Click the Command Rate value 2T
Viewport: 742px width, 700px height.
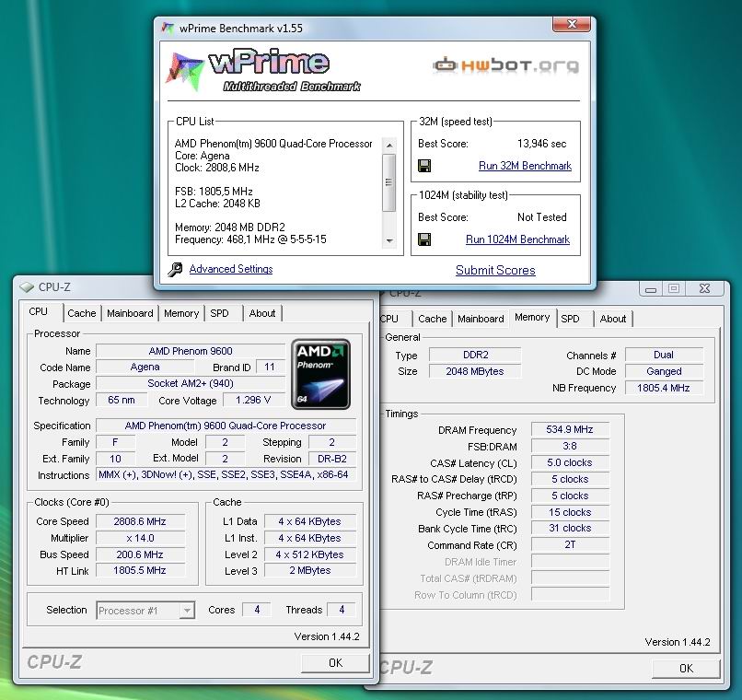[570, 544]
